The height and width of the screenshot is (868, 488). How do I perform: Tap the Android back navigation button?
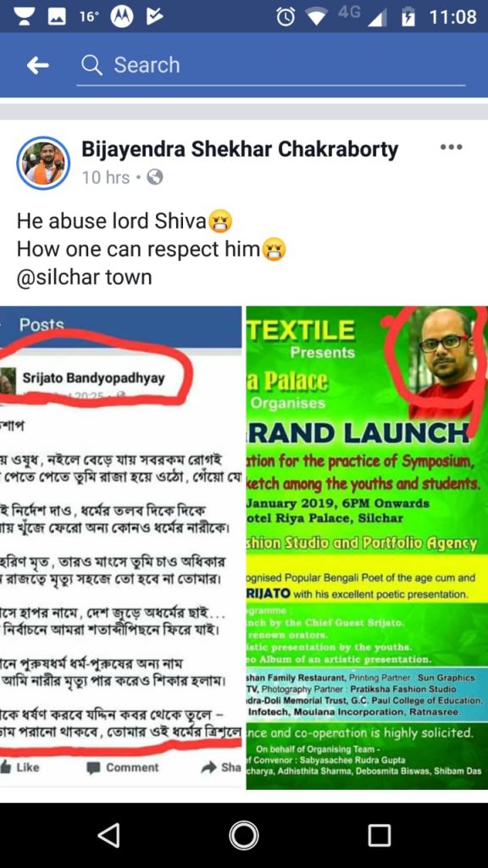point(109,835)
